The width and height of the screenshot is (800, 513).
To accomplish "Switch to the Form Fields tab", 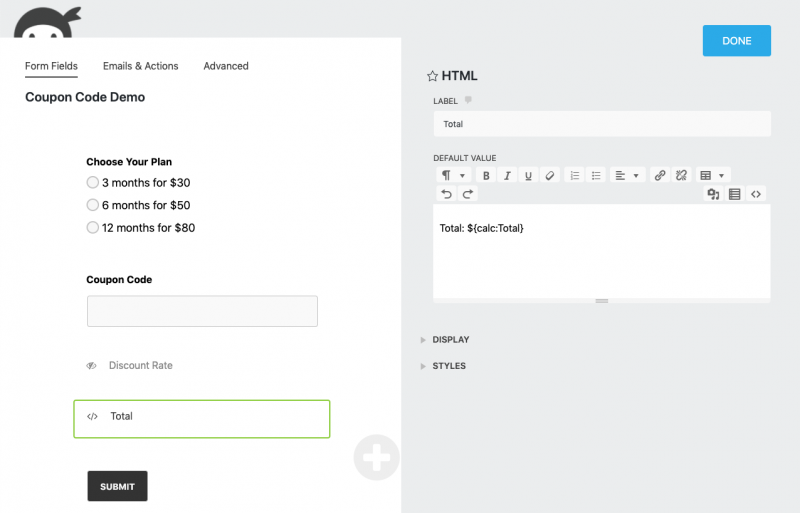I will coord(51,66).
